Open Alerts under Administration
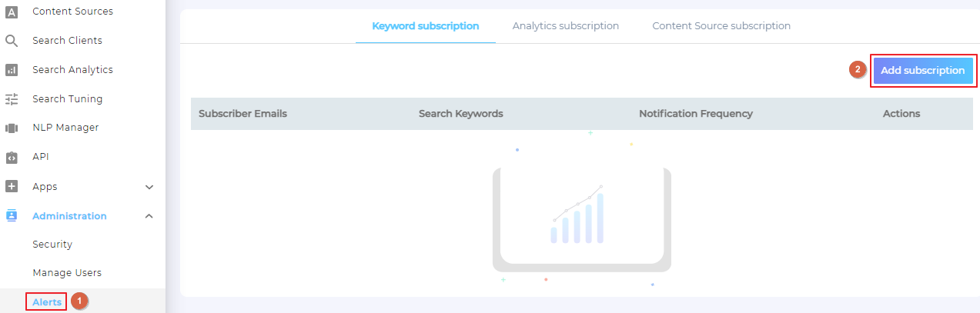This screenshot has width=980, height=313. tap(47, 302)
